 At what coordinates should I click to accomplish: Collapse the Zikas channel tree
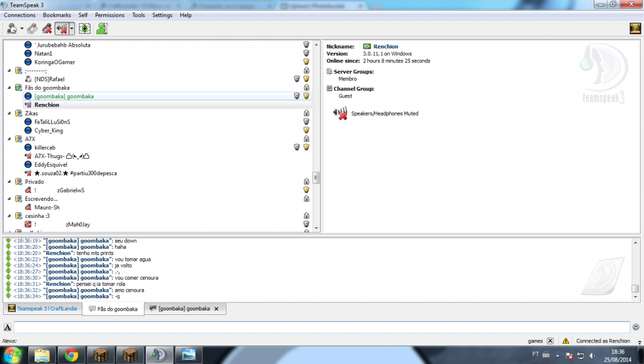click(x=9, y=113)
